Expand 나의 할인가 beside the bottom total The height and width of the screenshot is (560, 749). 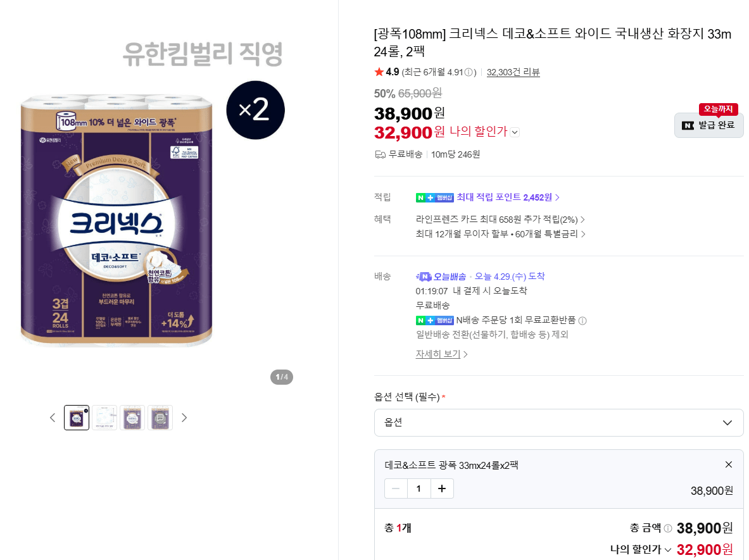point(667,549)
